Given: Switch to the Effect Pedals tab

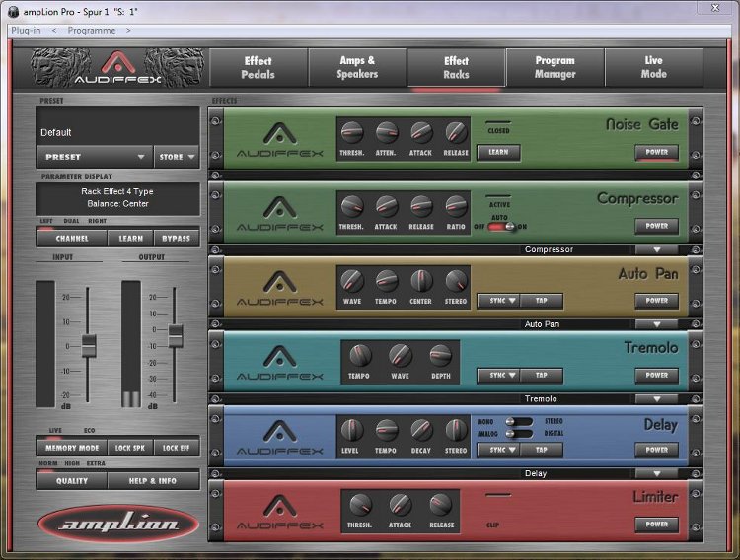Looking at the screenshot, I should pos(259,67).
